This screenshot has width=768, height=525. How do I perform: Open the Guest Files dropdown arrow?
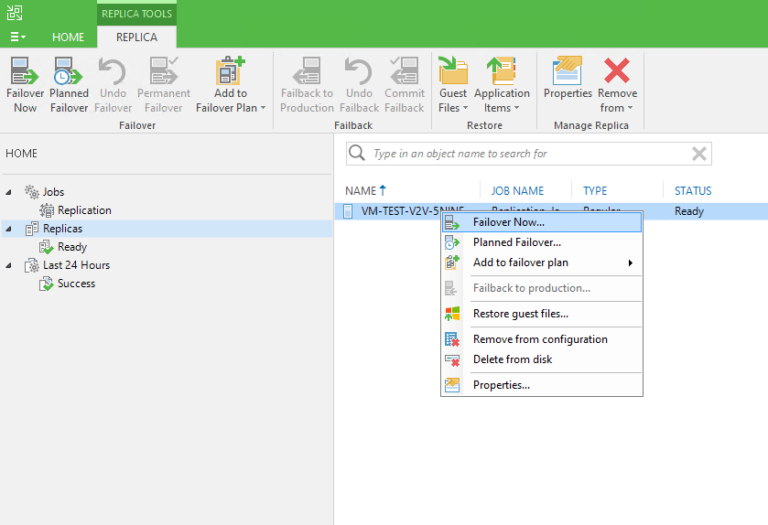[x=465, y=108]
